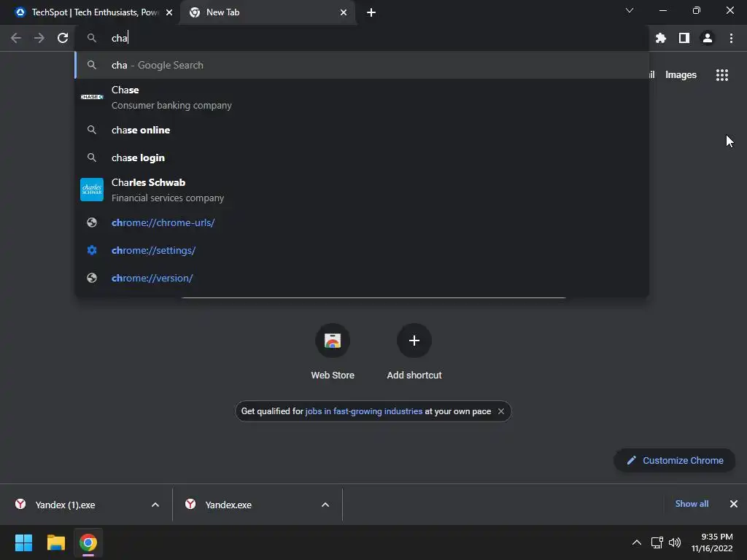Click the browser back arrow
The height and width of the screenshot is (560, 747).
(x=16, y=38)
